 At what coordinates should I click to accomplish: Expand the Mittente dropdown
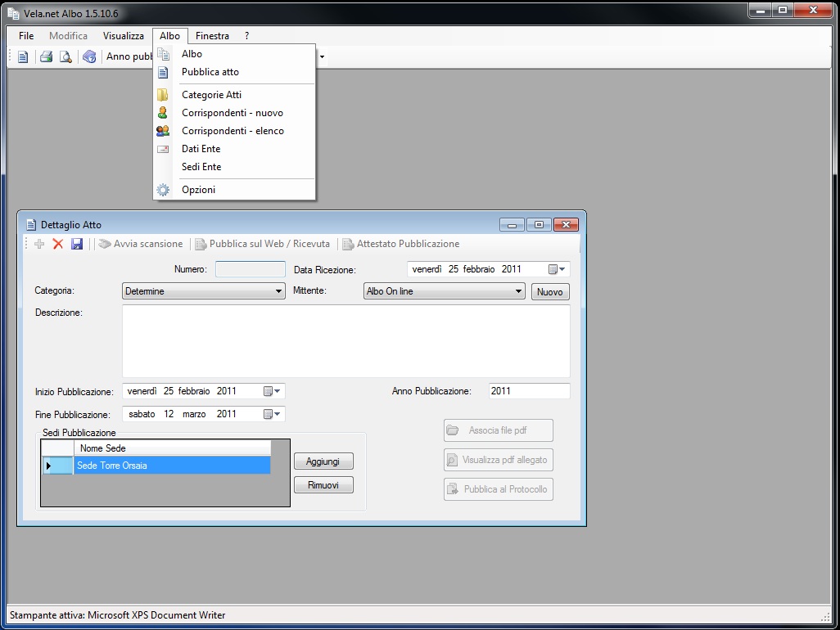(518, 291)
